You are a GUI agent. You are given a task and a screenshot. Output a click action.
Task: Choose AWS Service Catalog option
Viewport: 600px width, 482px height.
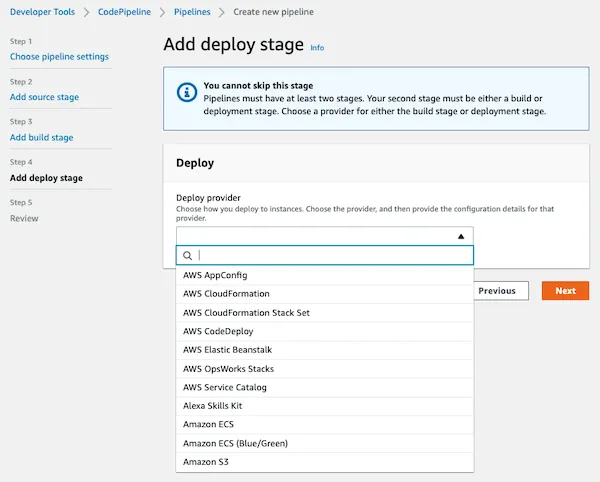pyautogui.click(x=324, y=387)
